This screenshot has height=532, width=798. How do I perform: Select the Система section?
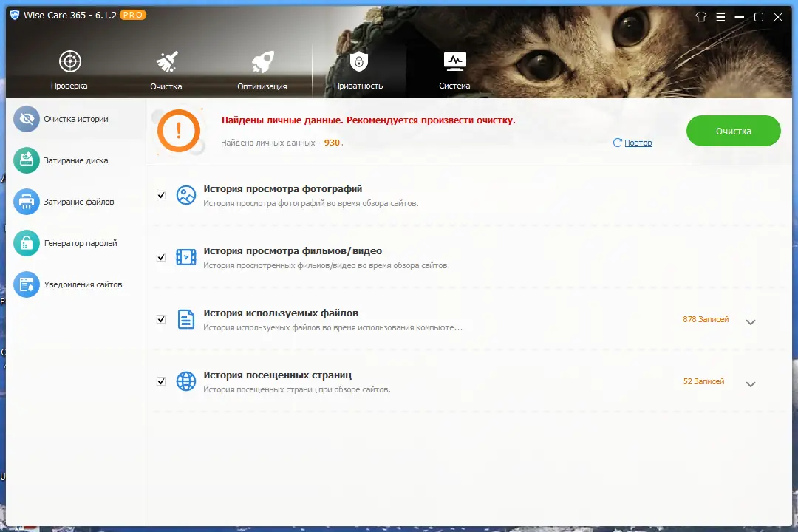[454, 69]
